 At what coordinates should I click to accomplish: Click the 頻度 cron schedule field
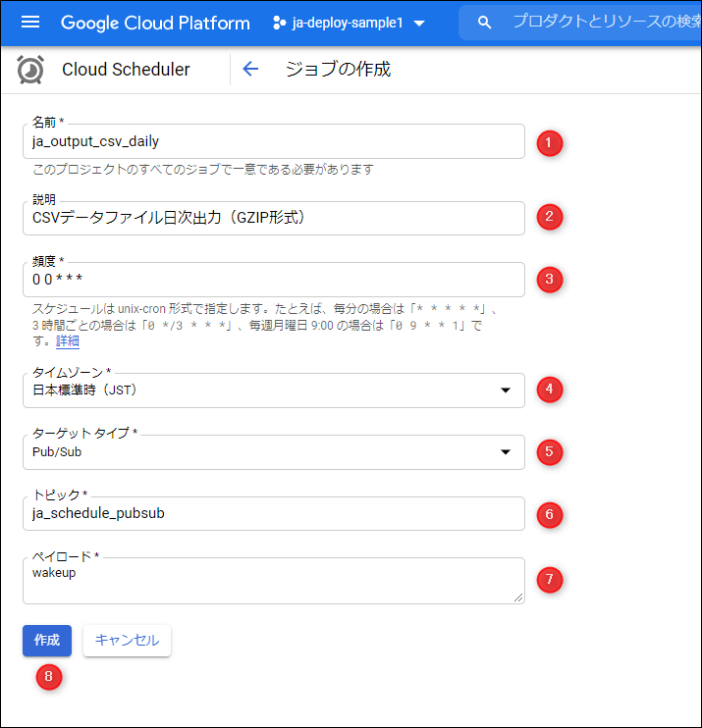click(x=273, y=280)
